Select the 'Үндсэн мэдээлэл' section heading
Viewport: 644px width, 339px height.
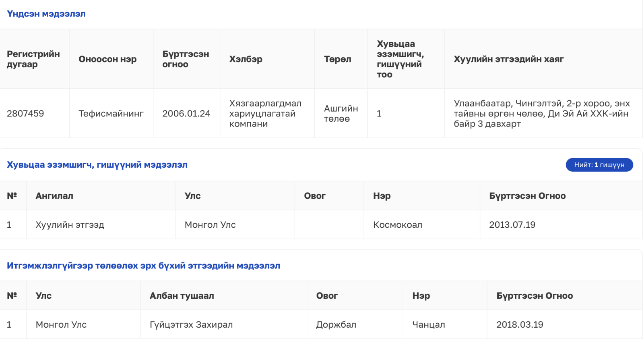tap(46, 14)
